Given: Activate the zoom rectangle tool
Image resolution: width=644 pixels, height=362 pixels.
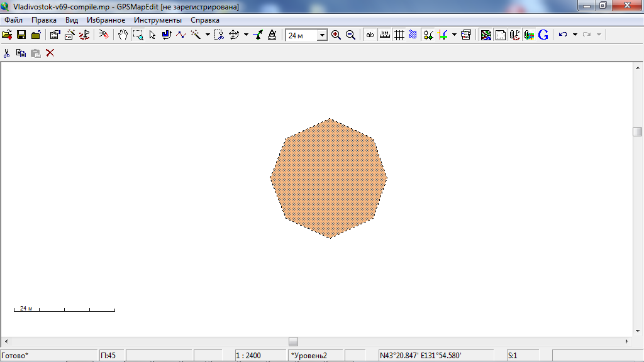Looking at the screenshot, I should (138, 35).
